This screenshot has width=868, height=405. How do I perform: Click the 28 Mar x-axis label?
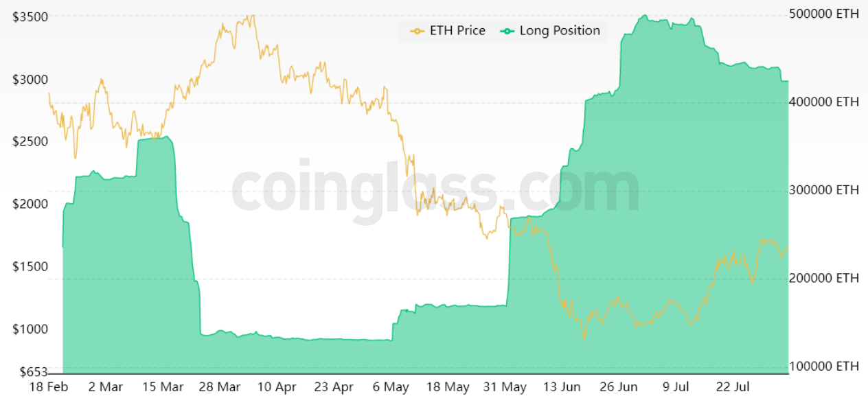(x=220, y=387)
